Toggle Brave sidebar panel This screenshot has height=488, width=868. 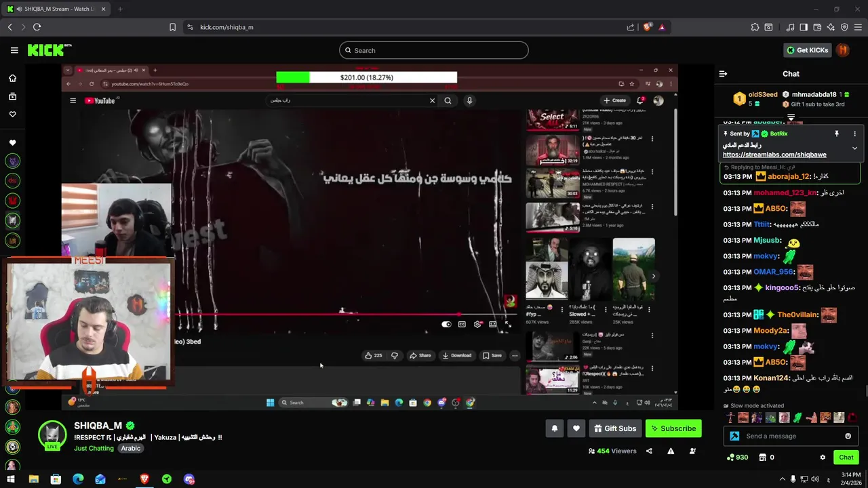coord(804,27)
